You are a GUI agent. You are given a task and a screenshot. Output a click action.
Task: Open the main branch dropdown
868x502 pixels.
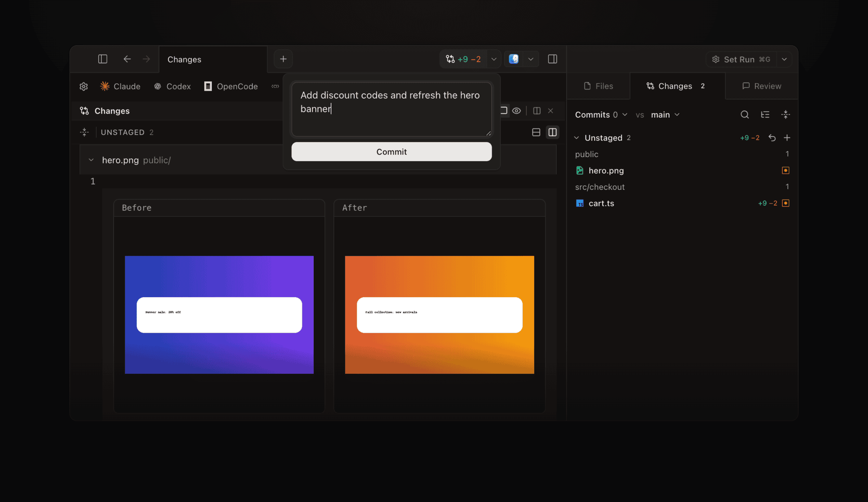[665, 115]
